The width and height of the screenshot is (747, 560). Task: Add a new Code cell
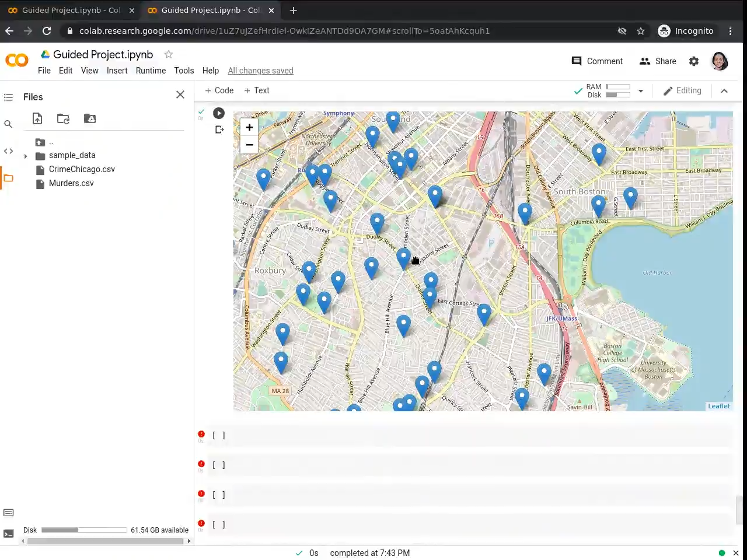pos(219,90)
